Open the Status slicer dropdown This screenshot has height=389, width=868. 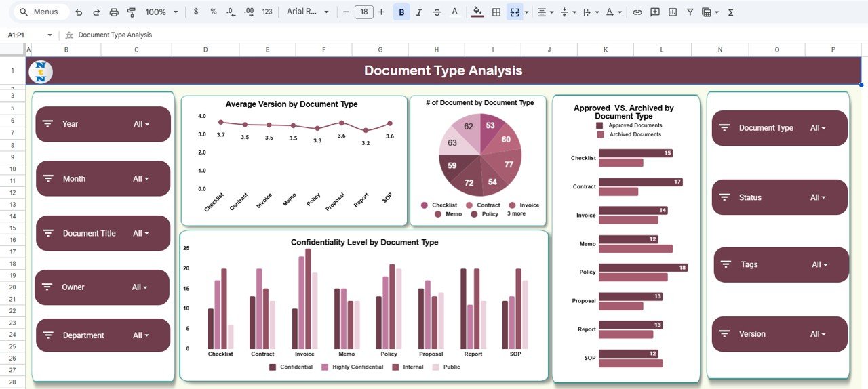click(x=818, y=198)
